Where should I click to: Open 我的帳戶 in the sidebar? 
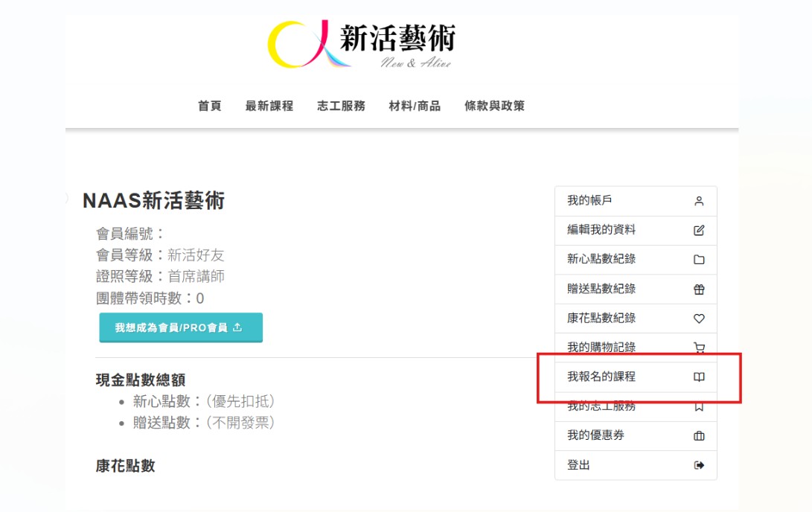tap(636, 201)
